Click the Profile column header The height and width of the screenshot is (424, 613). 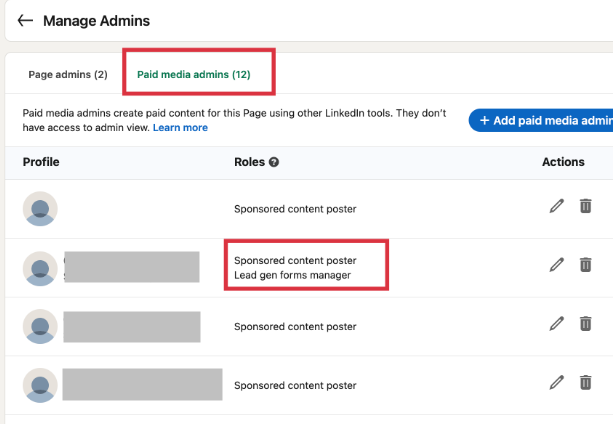pyautogui.click(x=41, y=162)
